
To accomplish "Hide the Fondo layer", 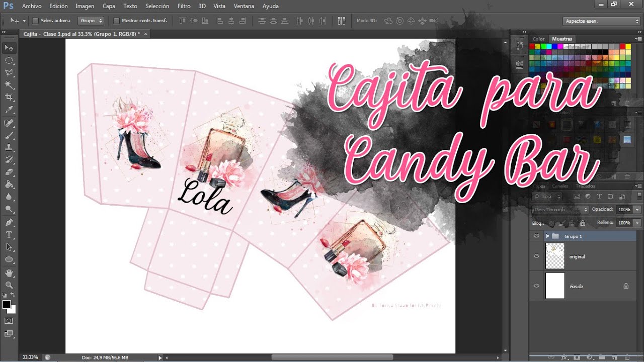I will (536, 286).
